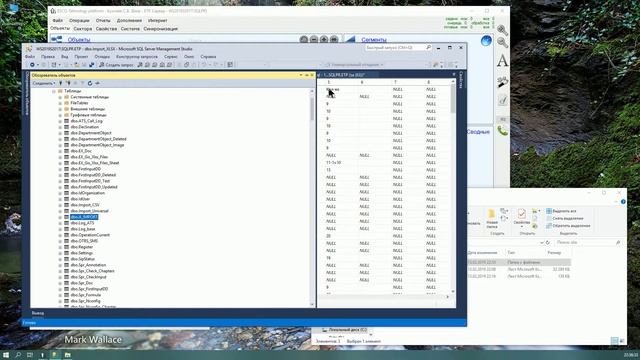The height and width of the screenshot is (360, 640).
Task: Switch to the Сектора tab in ESCO window
Action: tap(82, 29)
